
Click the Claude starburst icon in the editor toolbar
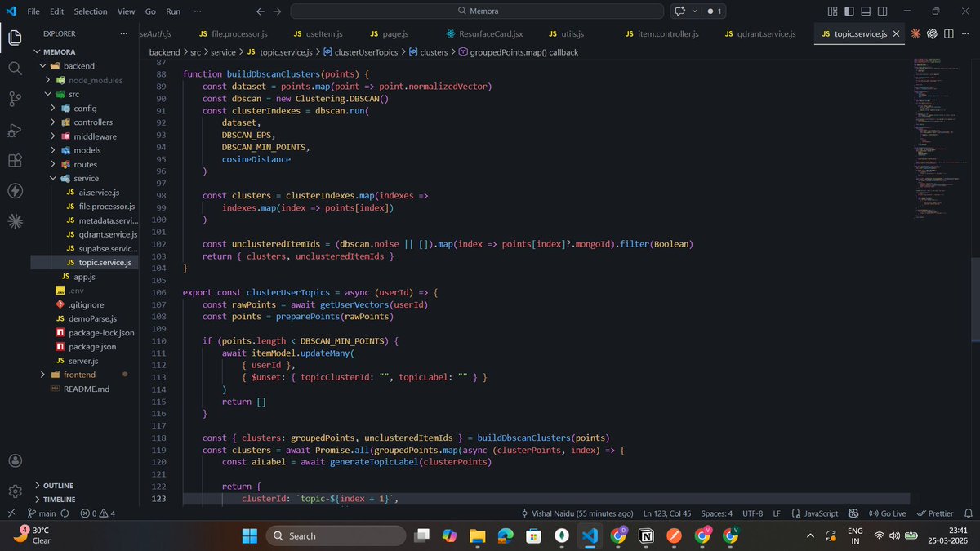pyautogui.click(x=915, y=33)
